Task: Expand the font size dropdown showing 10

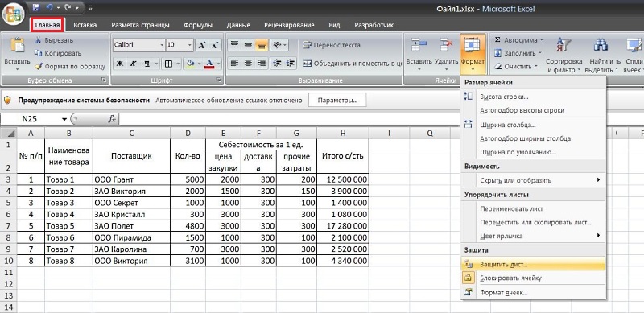Action: click(190, 45)
